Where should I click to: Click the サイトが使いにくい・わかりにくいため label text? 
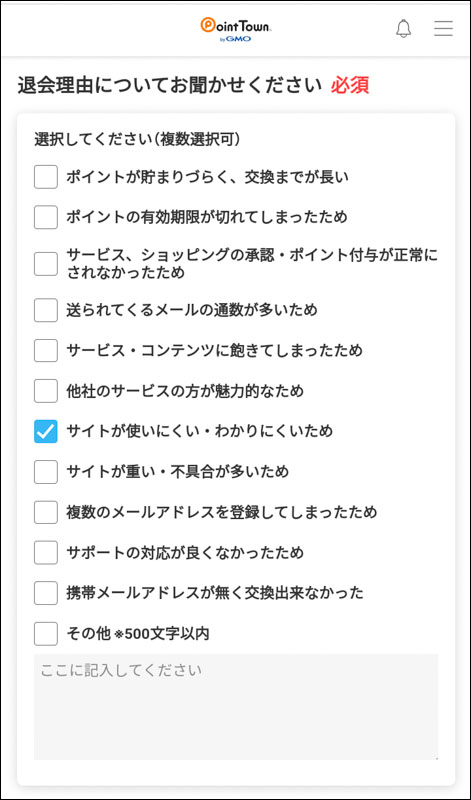(200, 432)
